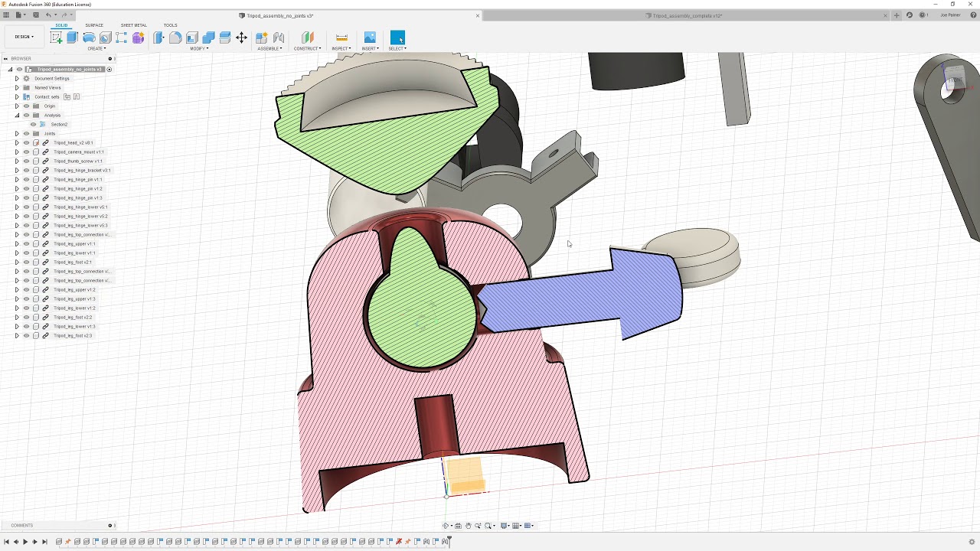
Task: Activate the Select tool
Action: pyautogui.click(x=397, y=37)
